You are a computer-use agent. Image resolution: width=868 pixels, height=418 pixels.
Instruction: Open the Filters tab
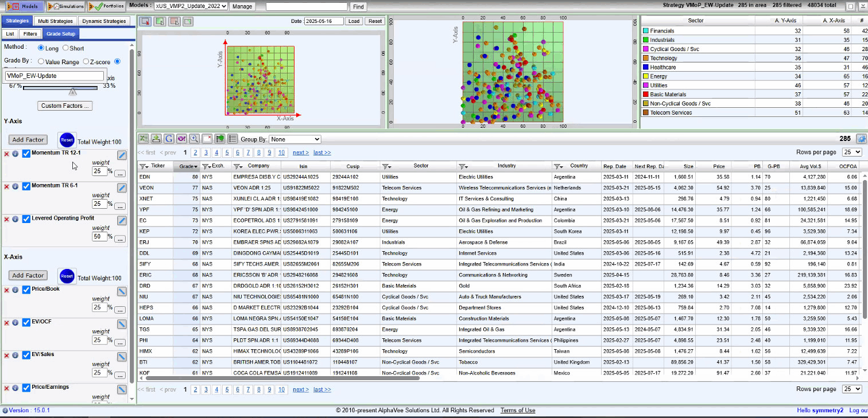point(30,34)
